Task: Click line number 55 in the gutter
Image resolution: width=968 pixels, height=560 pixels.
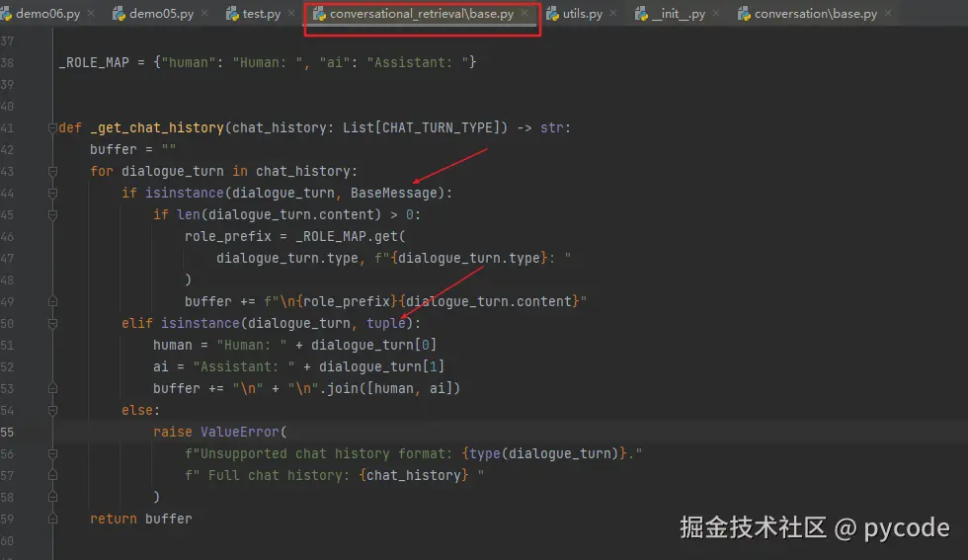Action: click(x=8, y=433)
